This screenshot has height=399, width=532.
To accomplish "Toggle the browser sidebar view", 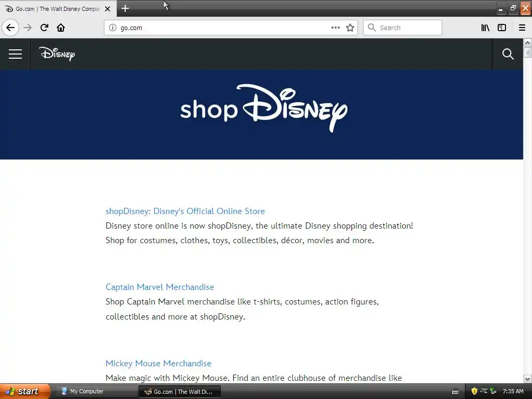I will coord(502,28).
